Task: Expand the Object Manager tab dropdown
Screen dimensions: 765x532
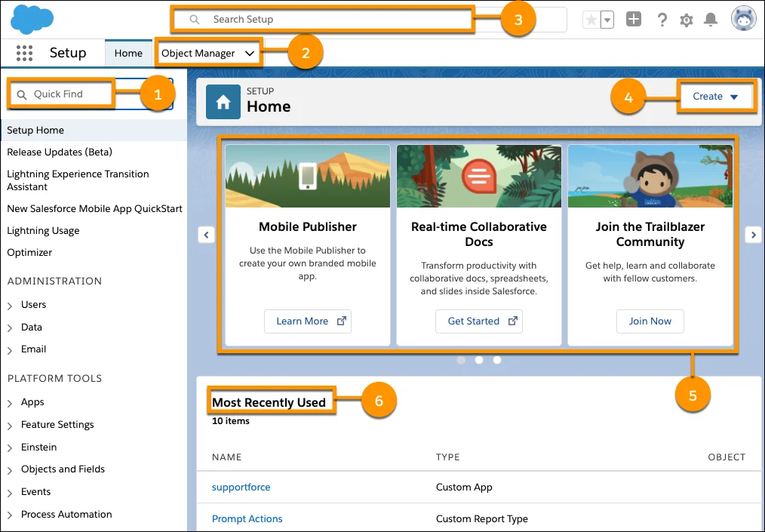Action: pyautogui.click(x=250, y=54)
